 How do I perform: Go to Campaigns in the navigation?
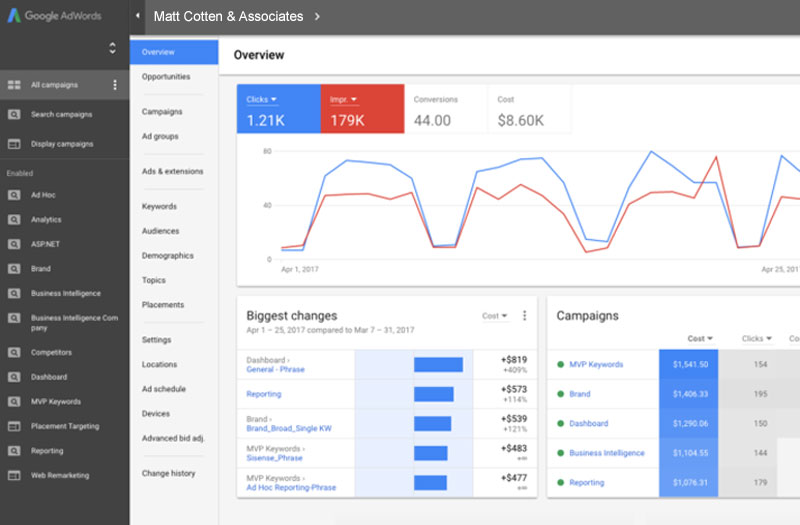162,112
